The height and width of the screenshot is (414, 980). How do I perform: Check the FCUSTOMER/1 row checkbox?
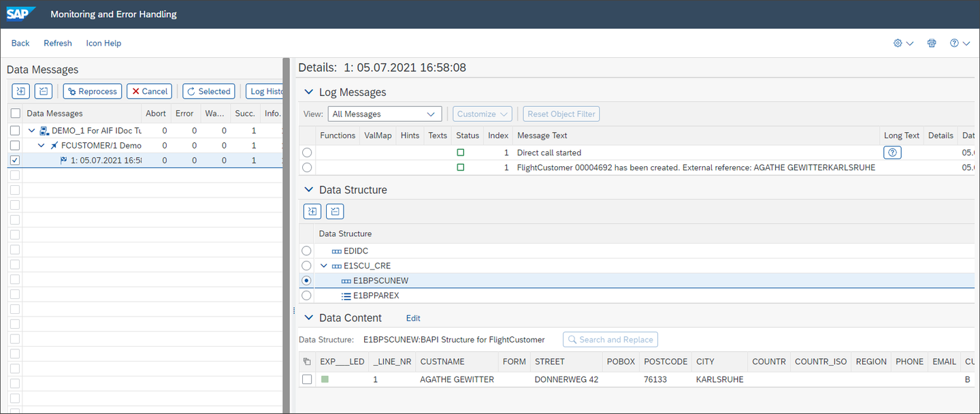(x=15, y=146)
